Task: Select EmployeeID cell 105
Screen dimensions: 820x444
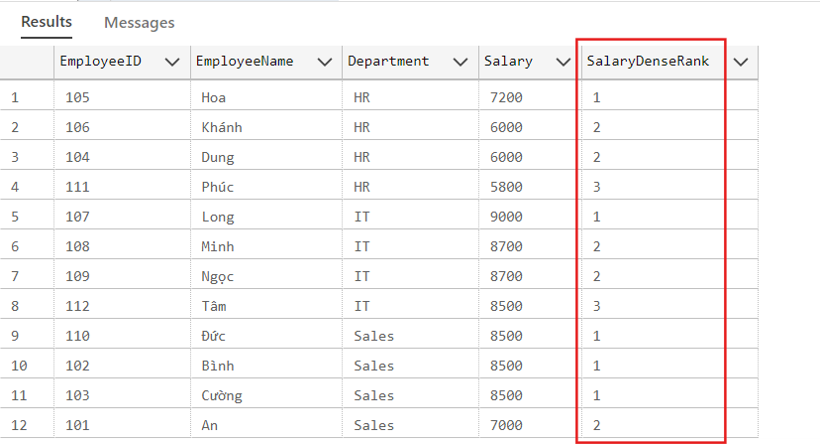Action: [x=122, y=97]
